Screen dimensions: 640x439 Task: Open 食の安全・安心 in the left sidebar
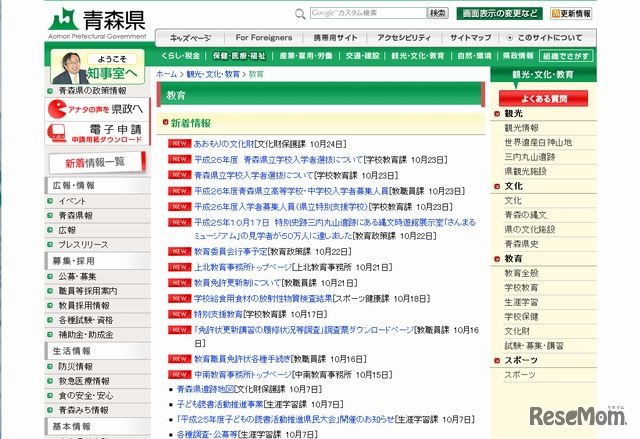pos(86,396)
